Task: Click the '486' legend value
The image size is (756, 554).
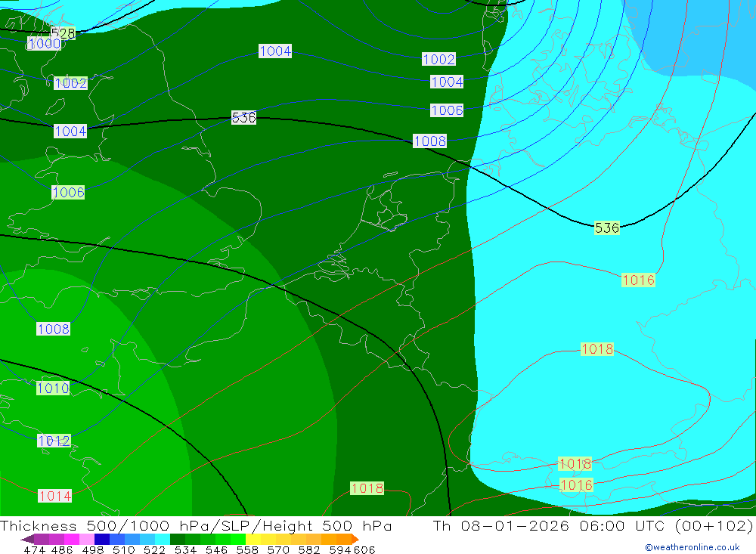Action: click(62, 549)
